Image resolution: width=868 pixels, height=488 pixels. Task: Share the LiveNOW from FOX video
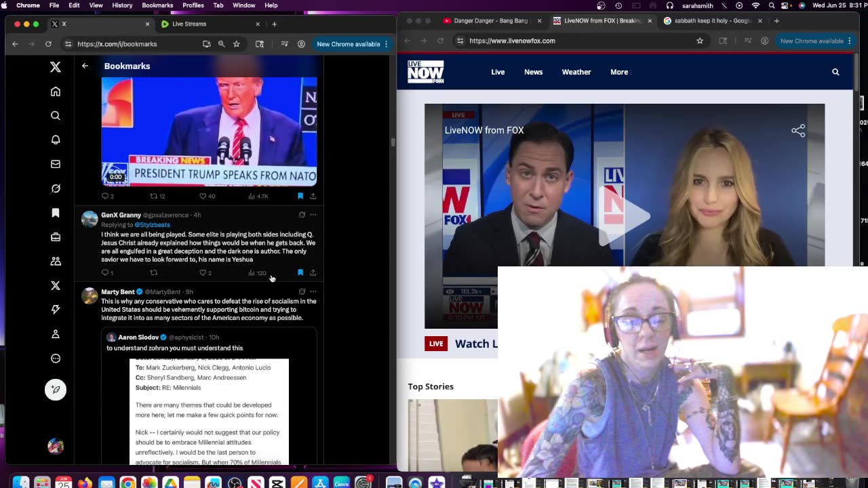point(798,130)
